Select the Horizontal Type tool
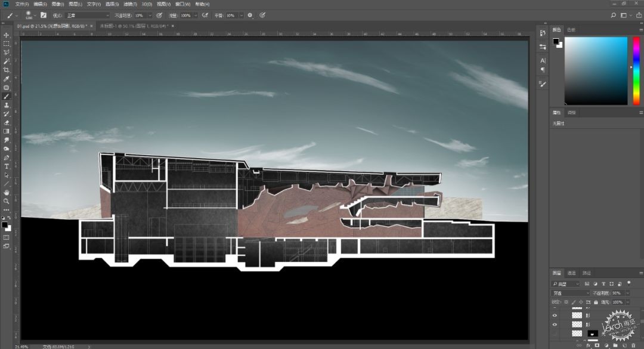The height and width of the screenshot is (349, 644). pyautogui.click(x=6, y=166)
